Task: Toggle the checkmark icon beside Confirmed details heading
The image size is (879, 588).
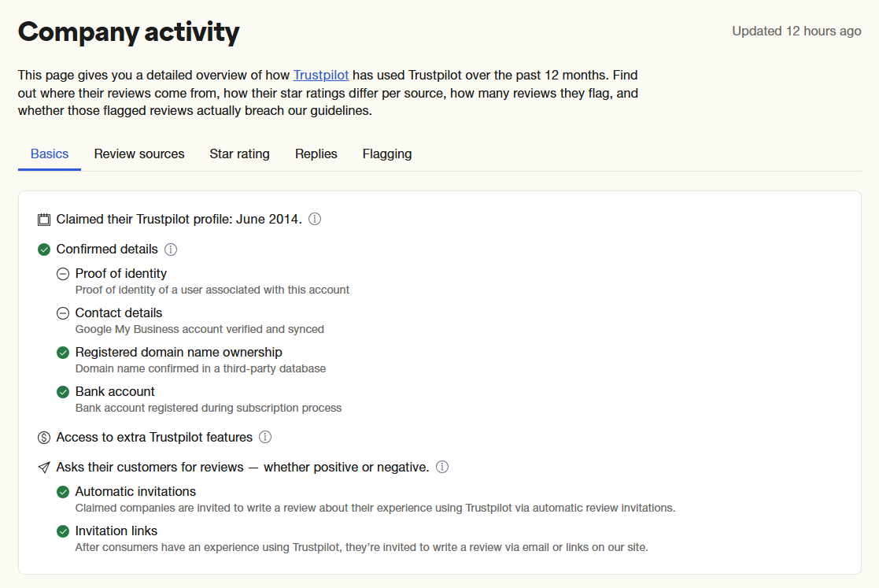Action: [44, 249]
